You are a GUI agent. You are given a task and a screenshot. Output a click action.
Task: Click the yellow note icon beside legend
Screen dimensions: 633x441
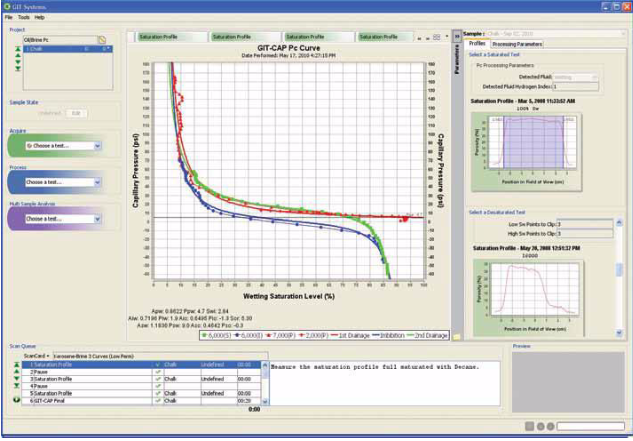pyautogui.click(x=457, y=336)
